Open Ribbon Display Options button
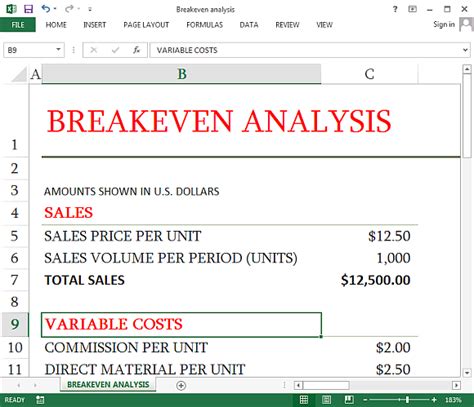This screenshot has width=474, height=407. (412, 9)
